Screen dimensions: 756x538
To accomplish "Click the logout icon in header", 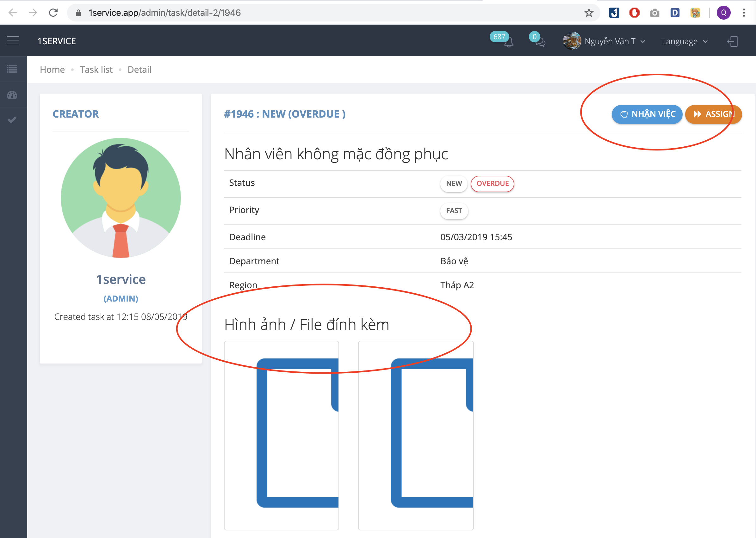I will 732,41.
